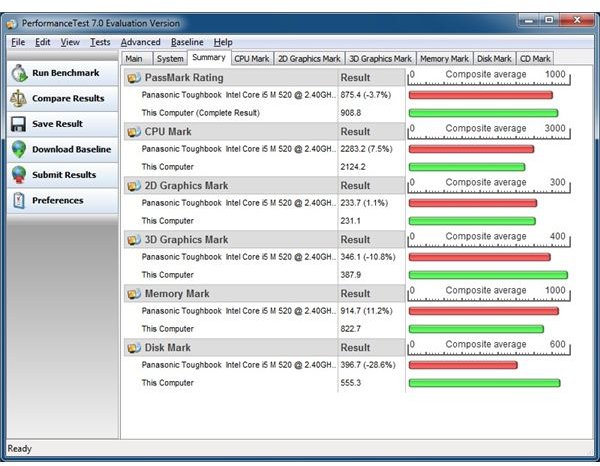Click the 822.7 Memory Mark value
The width and height of the screenshot is (600, 466).
point(351,329)
